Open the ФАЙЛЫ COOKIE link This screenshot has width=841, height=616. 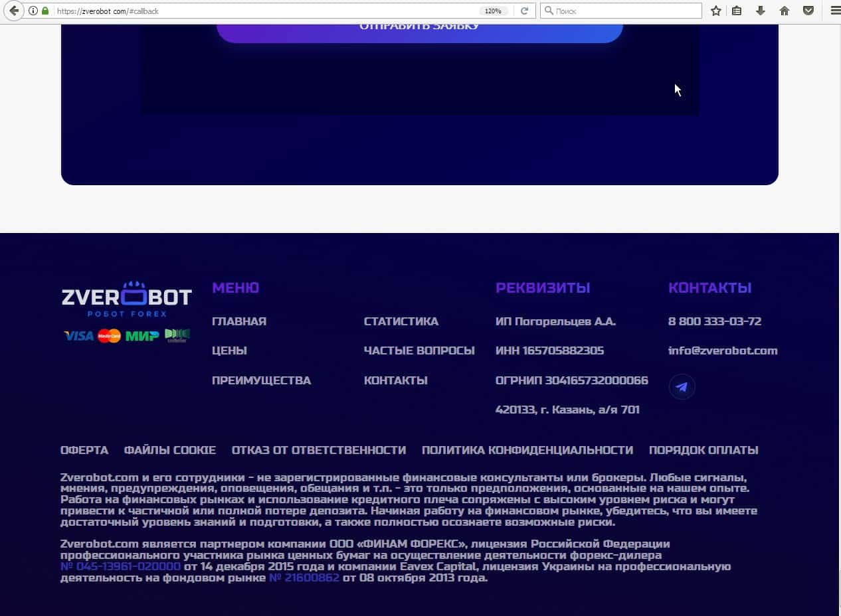tap(170, 450)
